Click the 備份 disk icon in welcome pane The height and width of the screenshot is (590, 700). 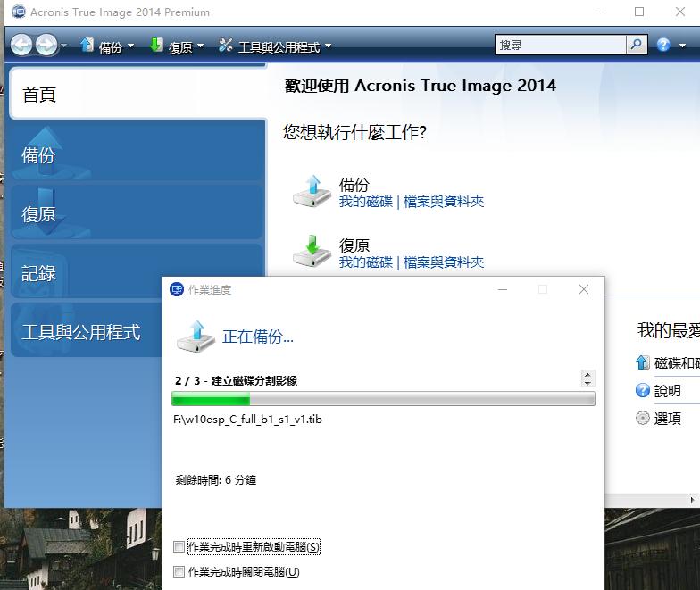tap(312, 191)
